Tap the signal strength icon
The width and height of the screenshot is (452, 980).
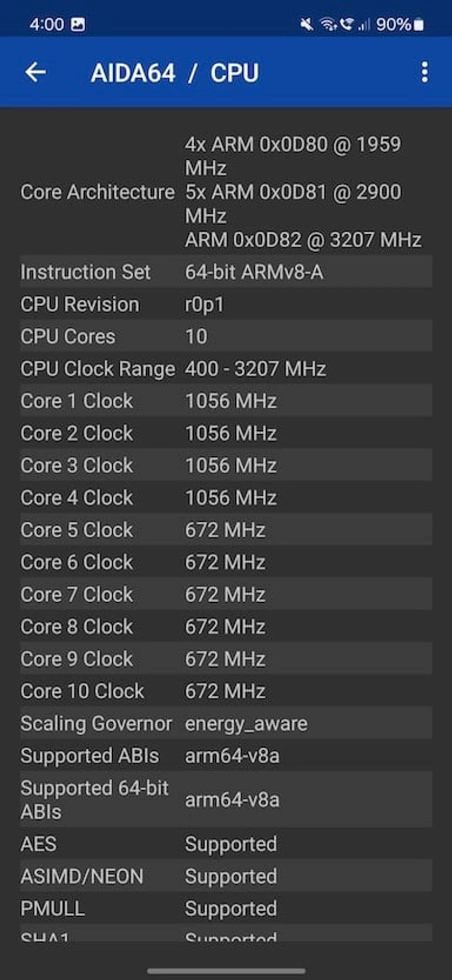pyautogui.click(x=364, y=24)
